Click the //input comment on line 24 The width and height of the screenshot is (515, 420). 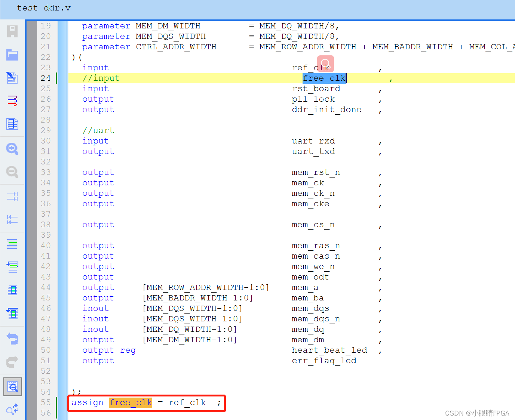click(x=101, y=78)
